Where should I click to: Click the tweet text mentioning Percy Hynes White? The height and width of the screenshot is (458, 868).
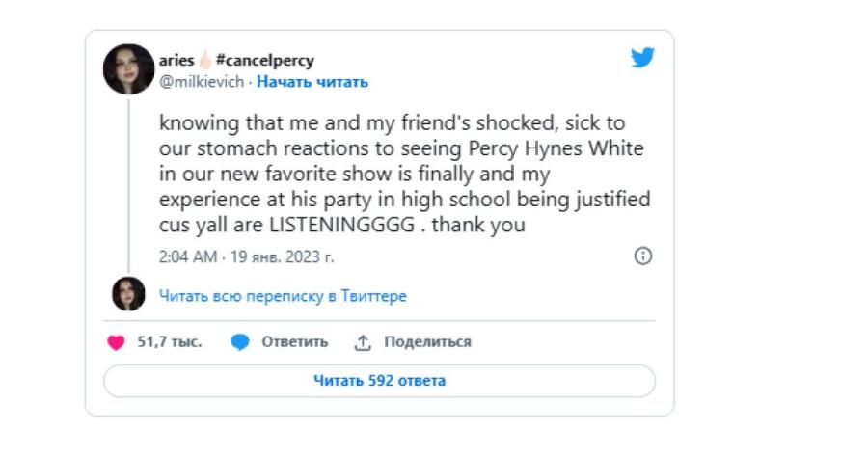(x=405, y=174)
